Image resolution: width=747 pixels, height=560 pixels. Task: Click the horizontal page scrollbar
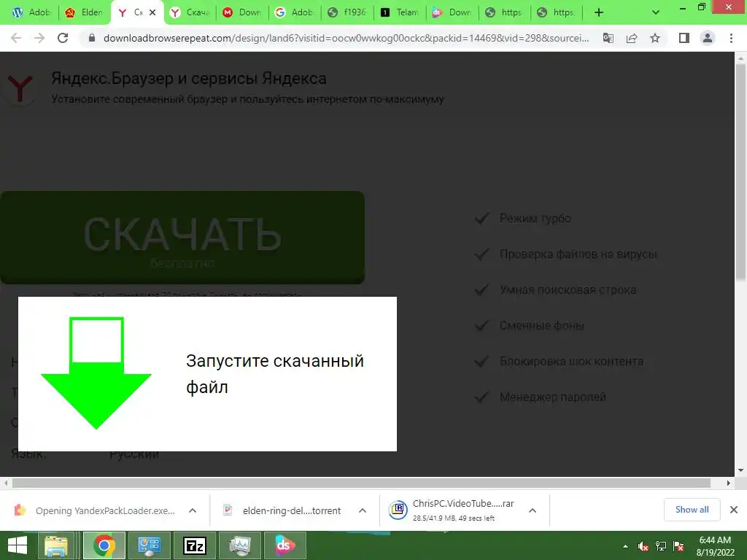pyautogui.click(x=361, y=483)
